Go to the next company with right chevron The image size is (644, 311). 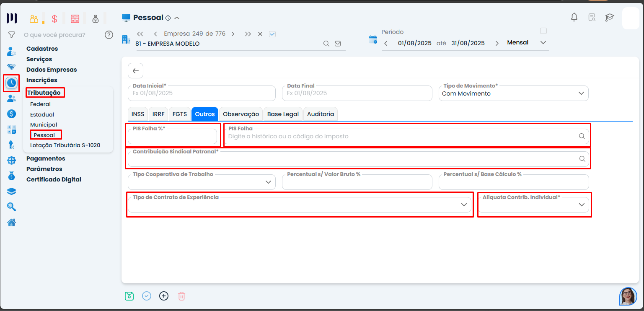(x=233, y=34)
